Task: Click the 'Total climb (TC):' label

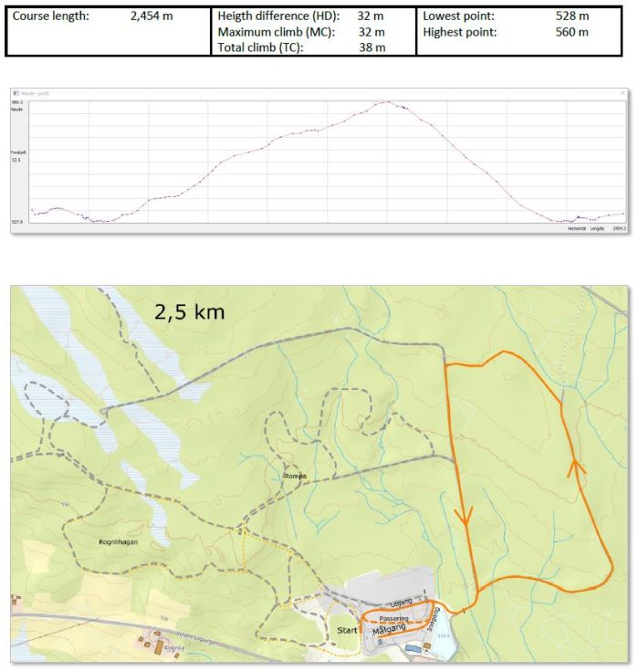Action: click(x=260, y=47)
